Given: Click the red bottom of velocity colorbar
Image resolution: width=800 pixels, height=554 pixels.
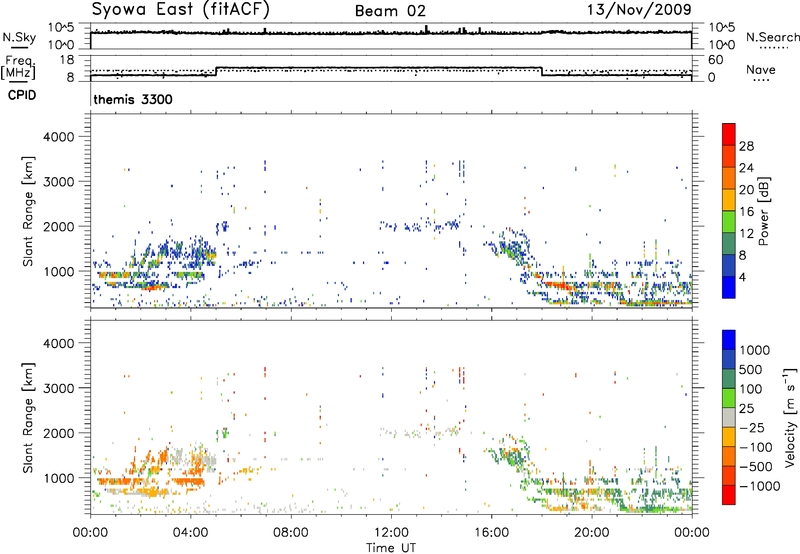Looking at the screenshot, I should tap(729, 495).
